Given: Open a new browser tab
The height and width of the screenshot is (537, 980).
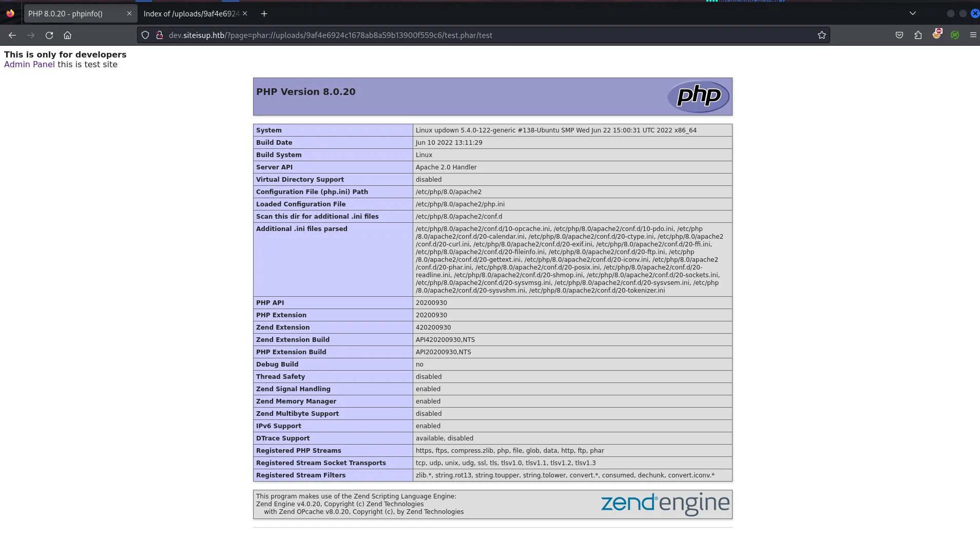Looking at the screenshot, I should pos(264,14).
